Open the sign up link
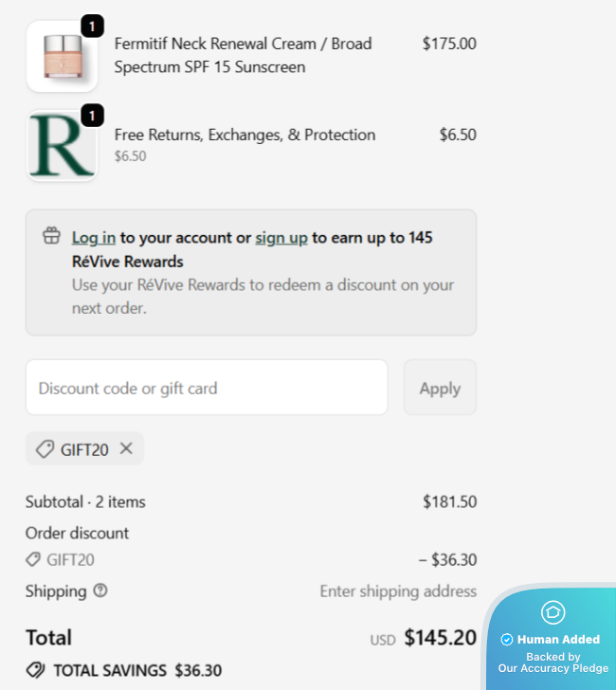The image size is (616, 690). tap(281, 238)
